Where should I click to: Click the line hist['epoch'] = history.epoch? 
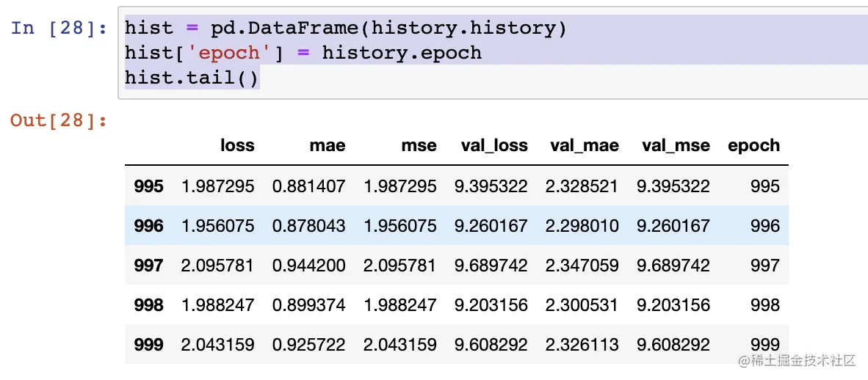pos(303,53)
